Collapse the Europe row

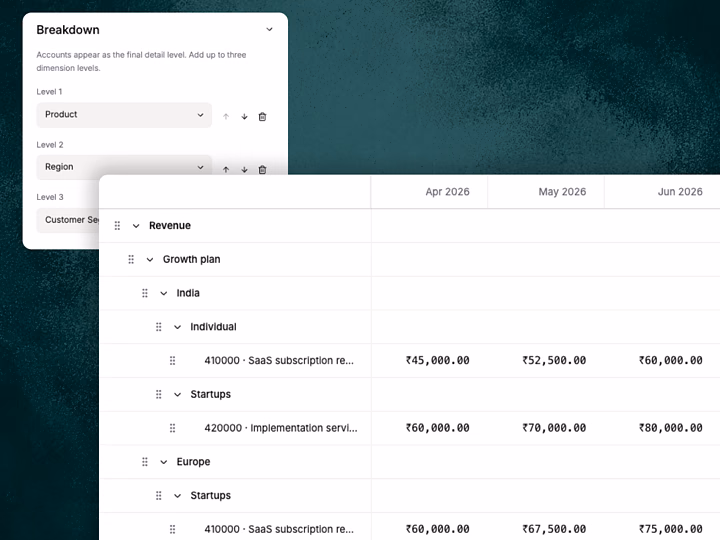click(x=163, y=462)
